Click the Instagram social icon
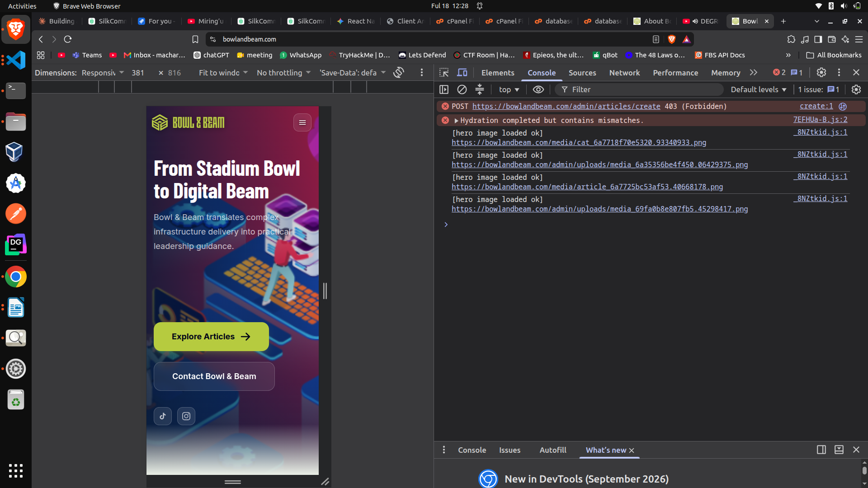This screenshot has height=488, width=868. click(186, 416)
